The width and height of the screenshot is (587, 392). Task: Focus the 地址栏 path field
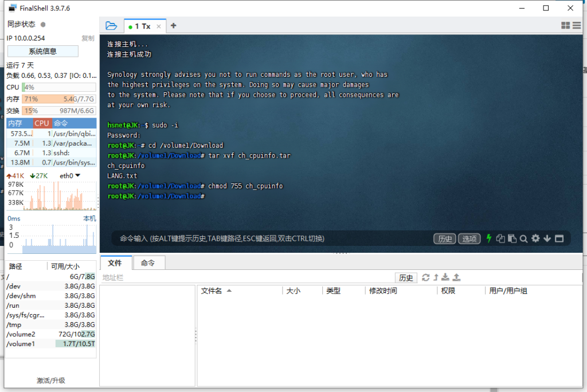247,277
